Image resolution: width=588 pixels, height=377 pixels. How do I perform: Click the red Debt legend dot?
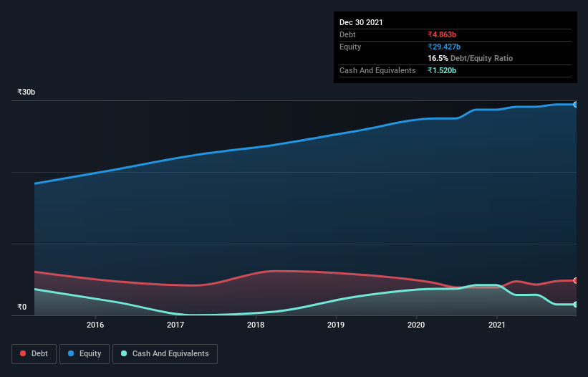click(23, 353)
